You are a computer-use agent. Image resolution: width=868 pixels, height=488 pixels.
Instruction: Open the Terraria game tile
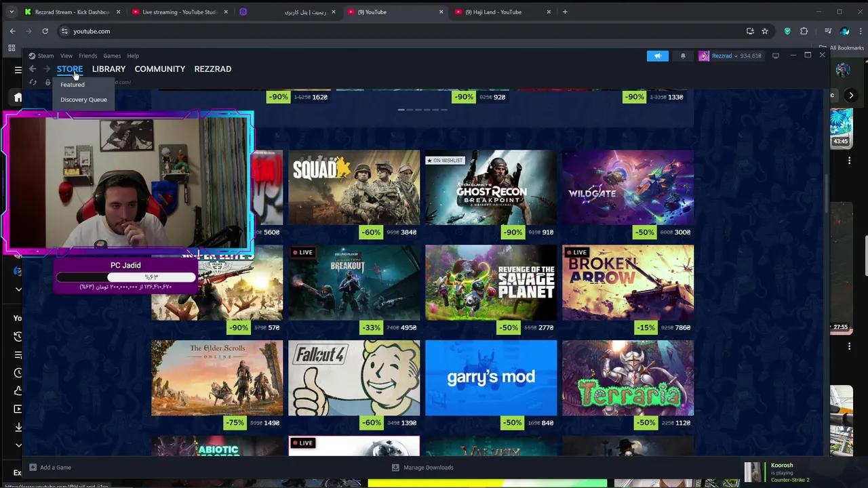coord(628,378)
